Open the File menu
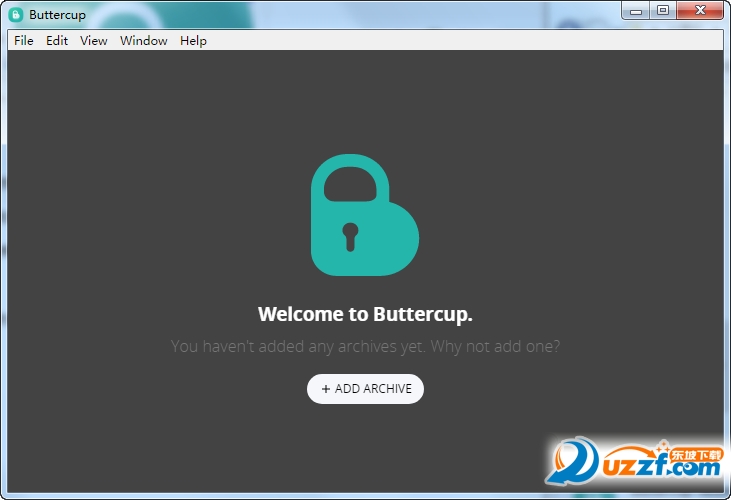Image resolution: width=731 pixels, height=500 pixels. tap(23, 41)
